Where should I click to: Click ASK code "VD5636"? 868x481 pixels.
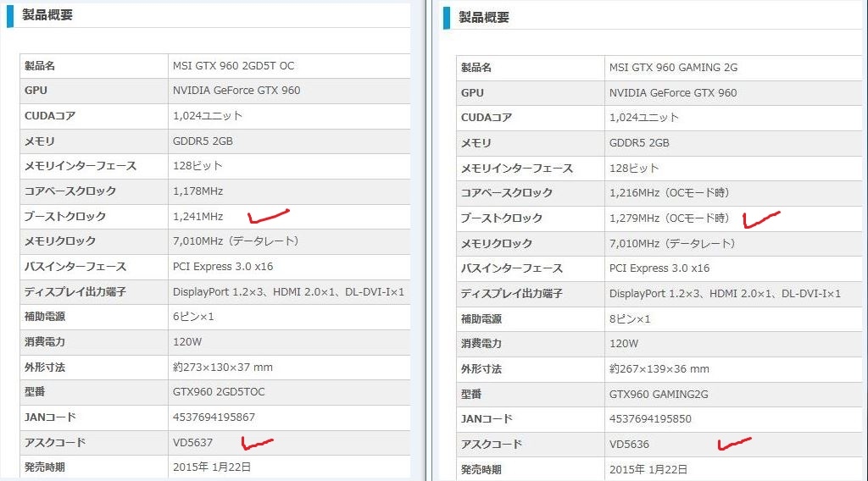[630, 445]
